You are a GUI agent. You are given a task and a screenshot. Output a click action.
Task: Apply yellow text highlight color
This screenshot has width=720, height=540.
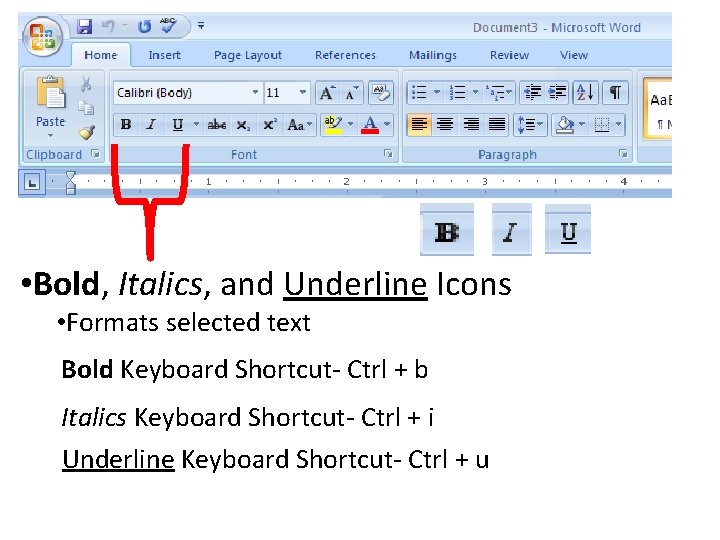(333, 125)
